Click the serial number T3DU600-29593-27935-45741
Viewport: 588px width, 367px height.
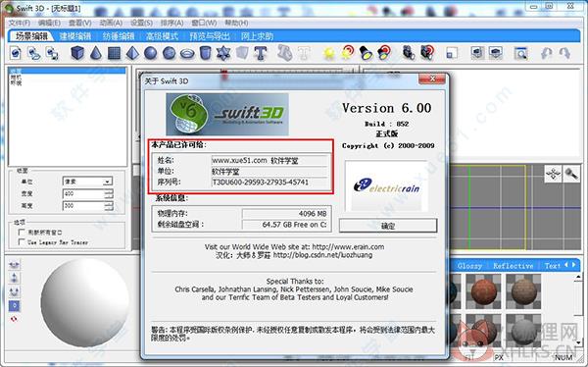261,183
